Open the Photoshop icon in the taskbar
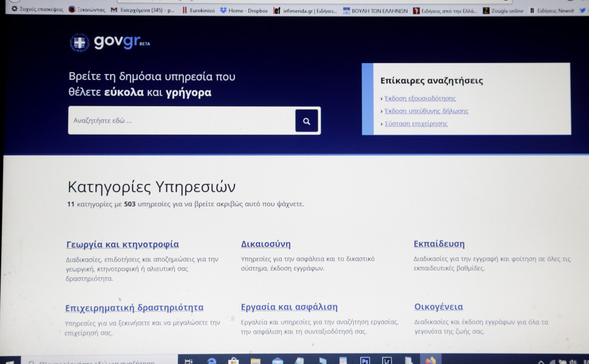The height and width of the screenshot is (364, 589). 365,360
